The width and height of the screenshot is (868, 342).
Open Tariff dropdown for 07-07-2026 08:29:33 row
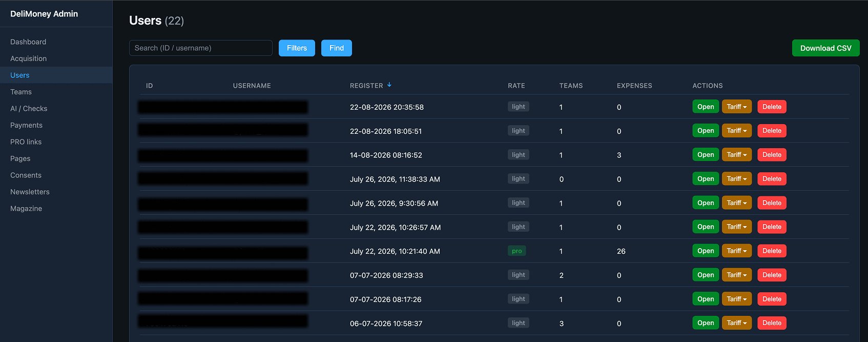coord(737,275)
